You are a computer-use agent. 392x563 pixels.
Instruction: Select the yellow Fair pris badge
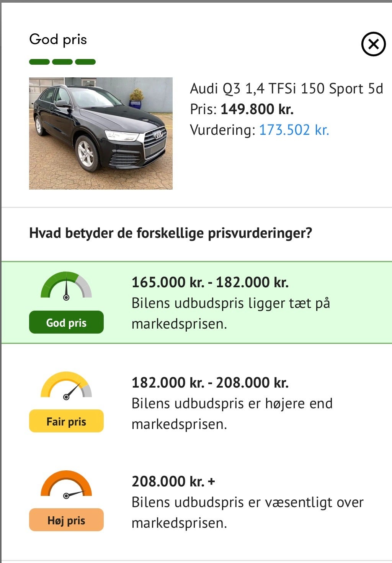[66, 421]
